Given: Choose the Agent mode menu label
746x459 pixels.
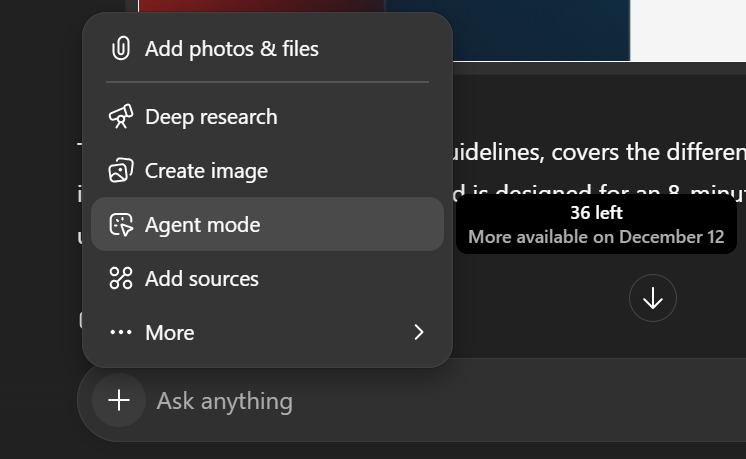Looking at the screenshot, I should pyautogui.click(x=202, y=225).
